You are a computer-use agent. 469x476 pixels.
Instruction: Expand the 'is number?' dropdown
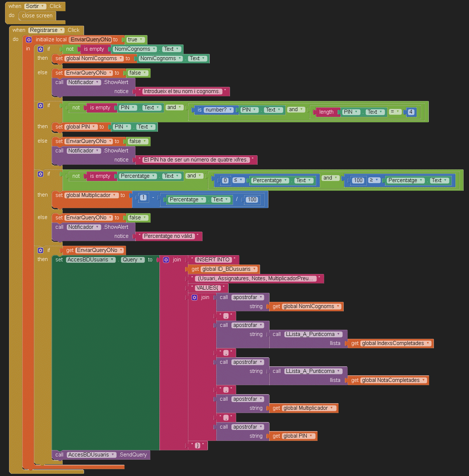(x=219, y=110)
